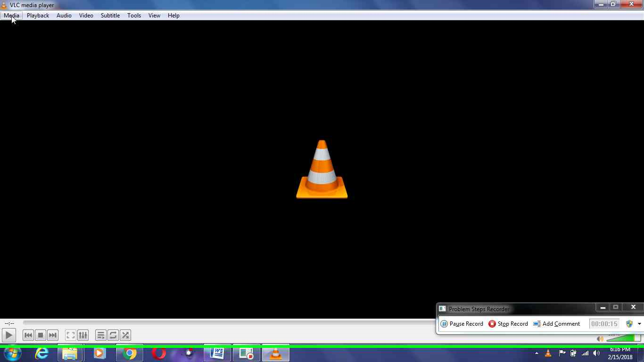Click the VLC cone logo in video area
Image resolution: width=644 pixels, height=362 pixels.
tap(322, 169)
